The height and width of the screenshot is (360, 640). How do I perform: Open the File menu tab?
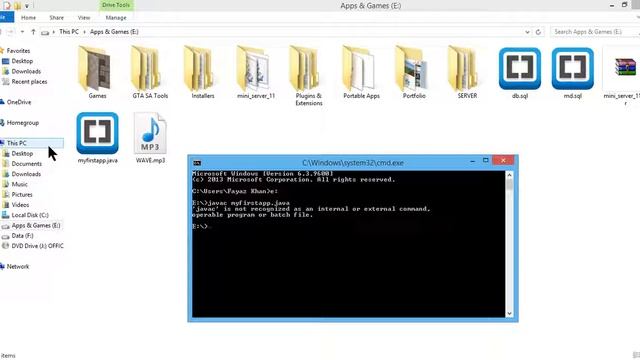tap(6, 18)
